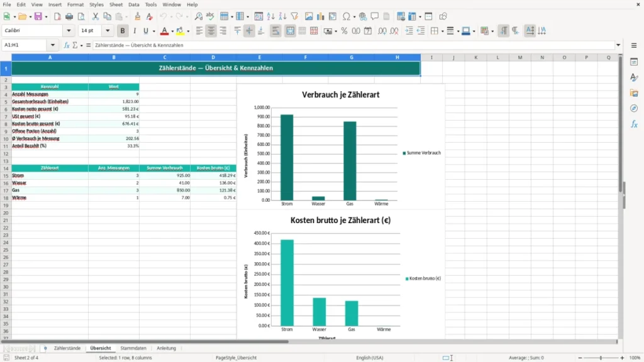Expand the Name Box A1:H1 dropdown
Viewport: 644px width, 362px height.
[x=53, y=45]
